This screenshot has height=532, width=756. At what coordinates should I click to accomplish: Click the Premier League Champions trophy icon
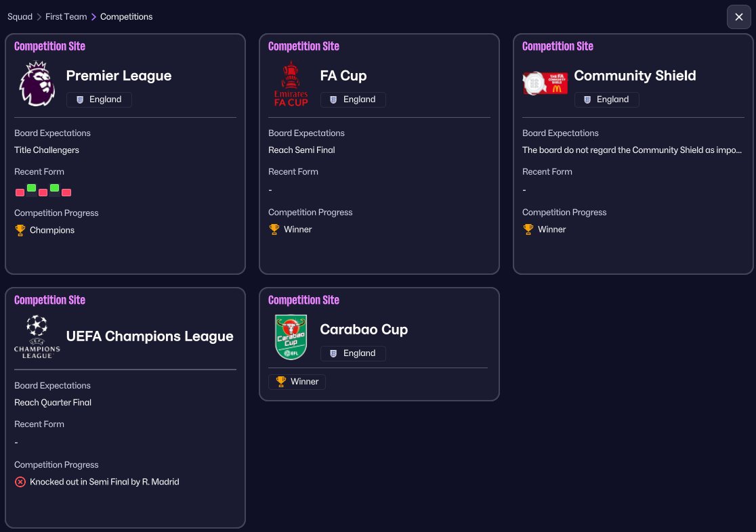(20, 230)
